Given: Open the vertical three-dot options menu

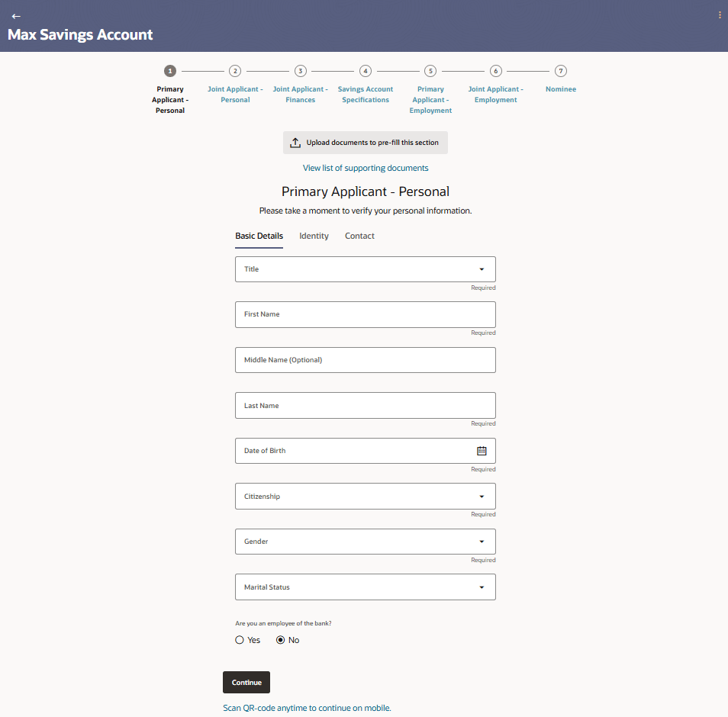Looking at the screenshot, I should 720,15.
